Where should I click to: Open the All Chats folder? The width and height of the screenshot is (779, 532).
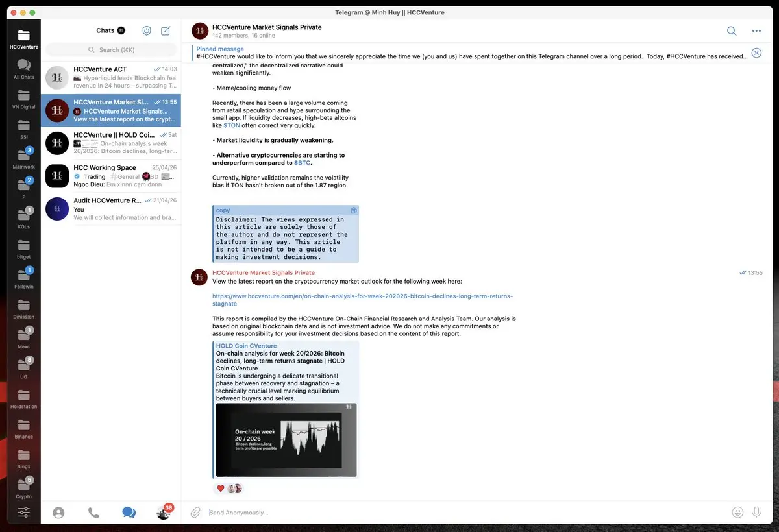click(x=24, y=69)
